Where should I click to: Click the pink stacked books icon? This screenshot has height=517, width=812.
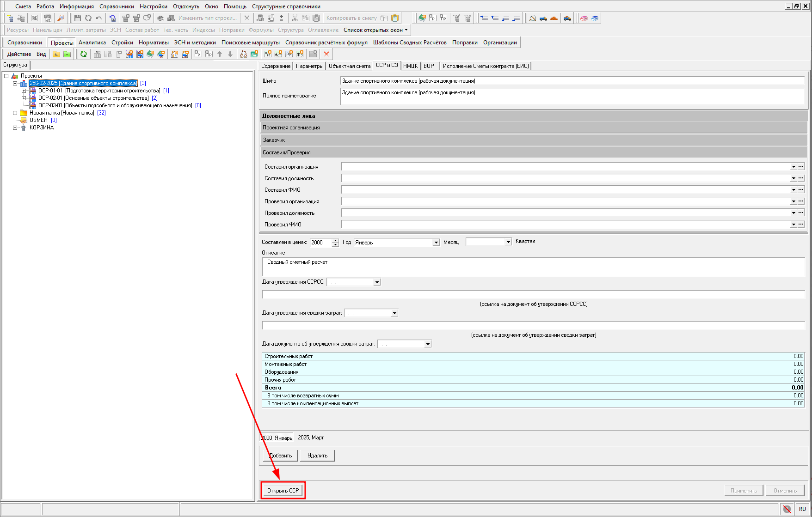pos(584,18)
